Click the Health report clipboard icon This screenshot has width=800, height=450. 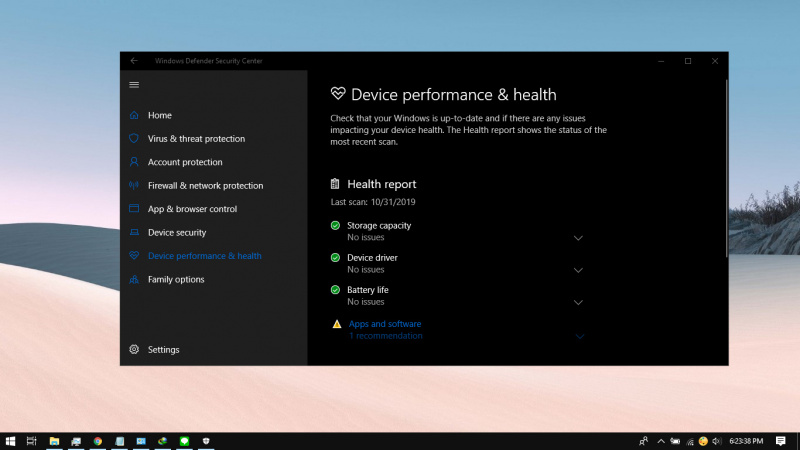pos(335,184)
